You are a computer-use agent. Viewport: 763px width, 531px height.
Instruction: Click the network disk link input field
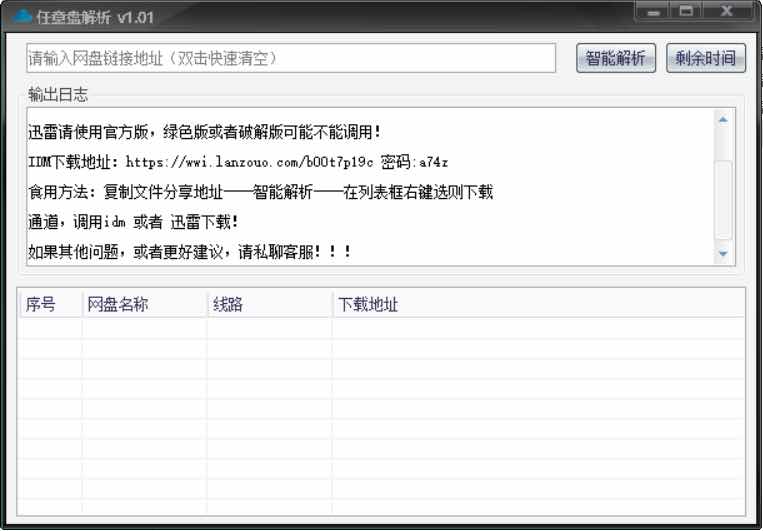[x=291, y=58]
